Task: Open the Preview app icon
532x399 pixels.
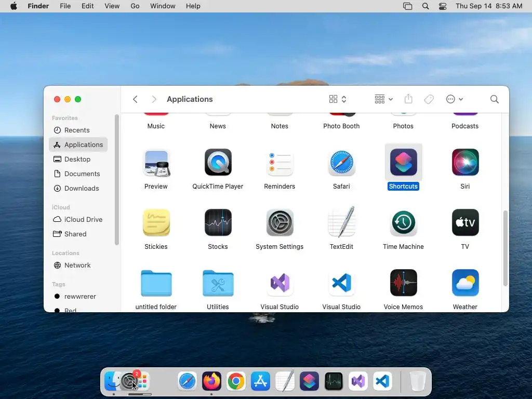Action: (x=156, y=163)
